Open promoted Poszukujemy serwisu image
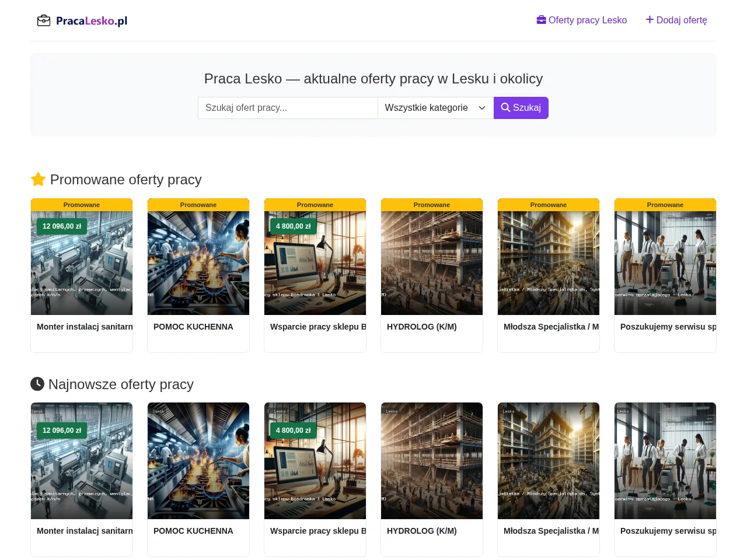Image resolution: width=747 pixels, height=560 pixels. (x=665, y=263)
